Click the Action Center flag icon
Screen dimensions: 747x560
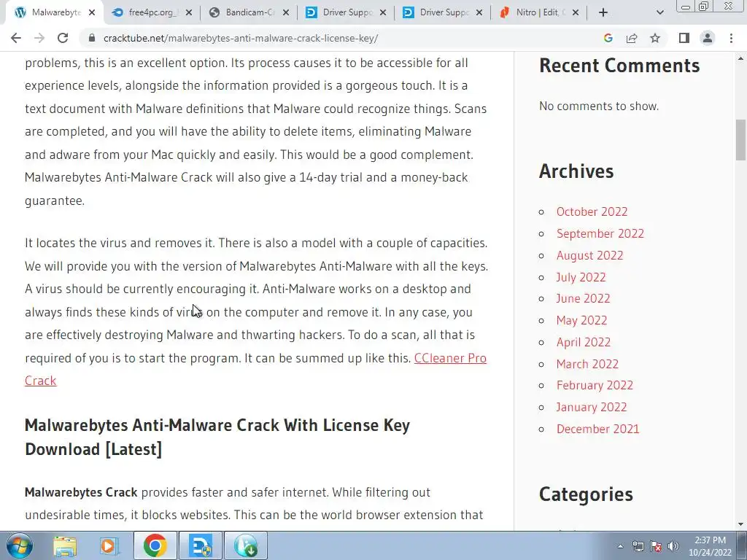(x=656, y=546)
